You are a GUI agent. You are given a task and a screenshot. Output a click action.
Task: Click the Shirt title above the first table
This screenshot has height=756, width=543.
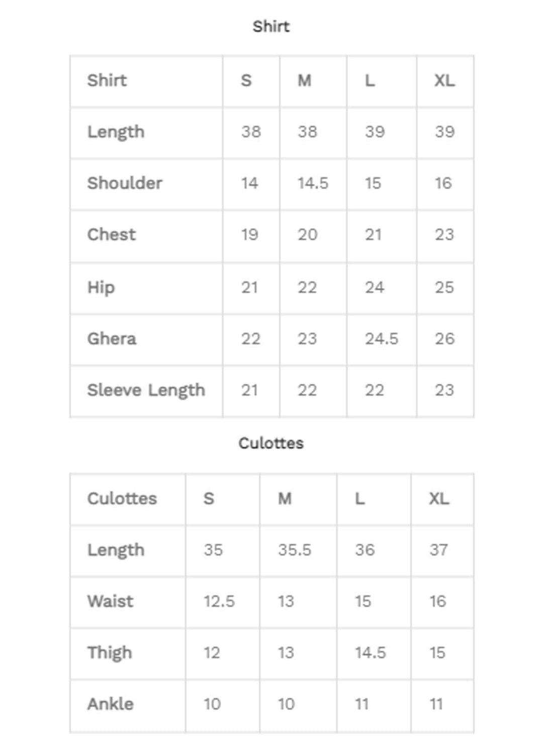(271, 26)
